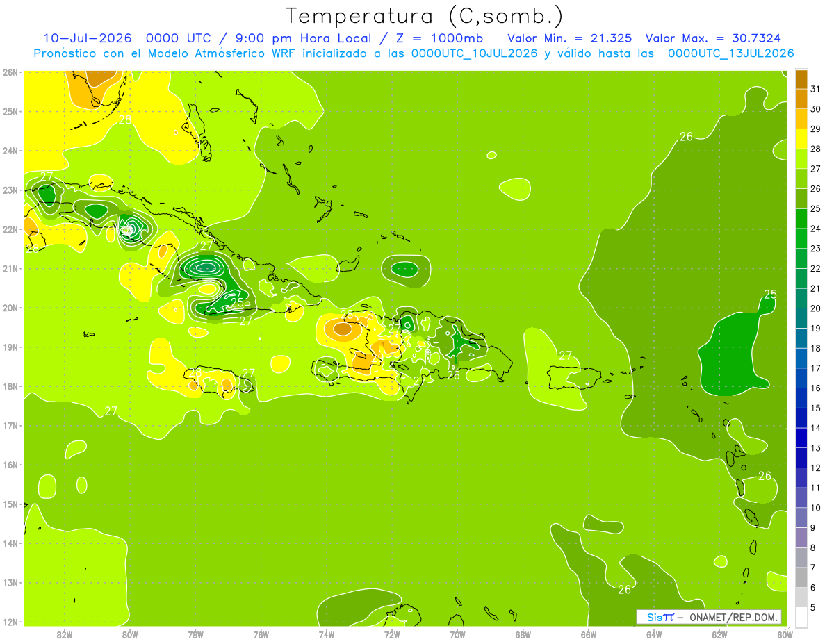Click the contour label "25" near 61W 20N
Viewport: 834px width, 644px height.
(769, 295)
